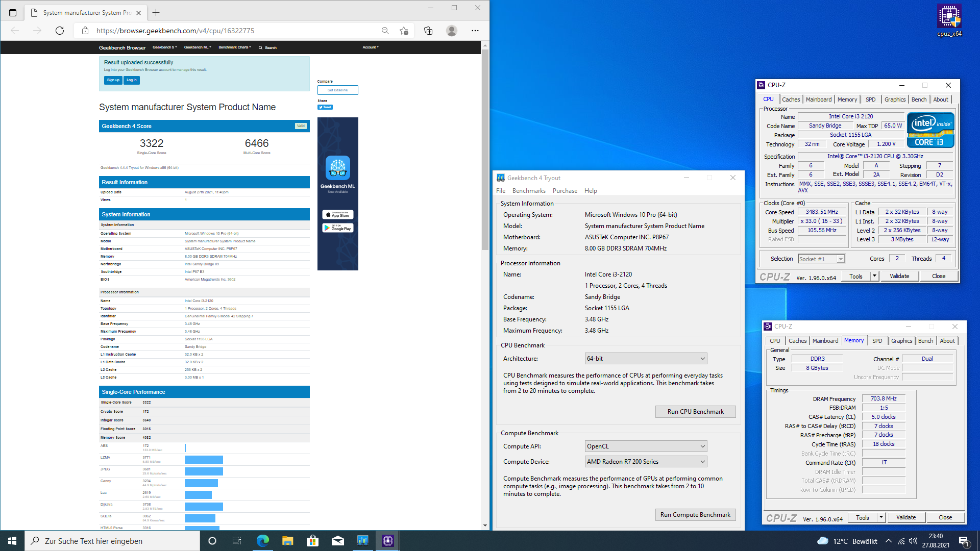Open the browser profile avatar
Viewport: 980px width, 551px height.
[x=452, y=31]
